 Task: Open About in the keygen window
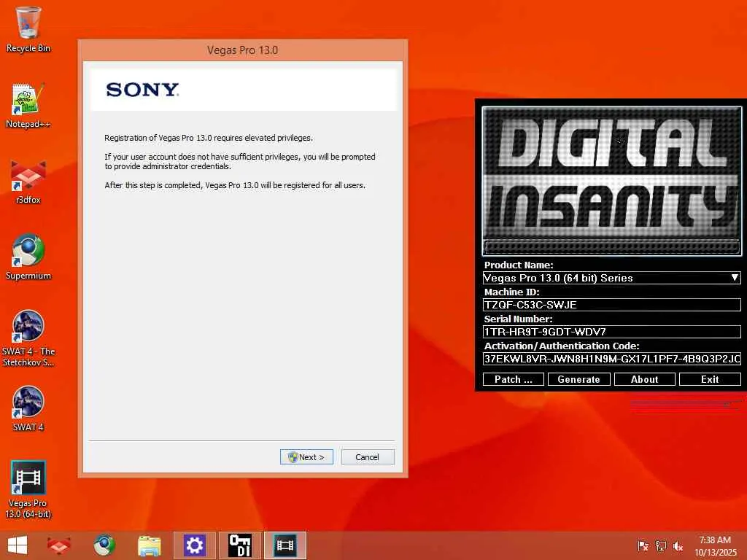645,379
